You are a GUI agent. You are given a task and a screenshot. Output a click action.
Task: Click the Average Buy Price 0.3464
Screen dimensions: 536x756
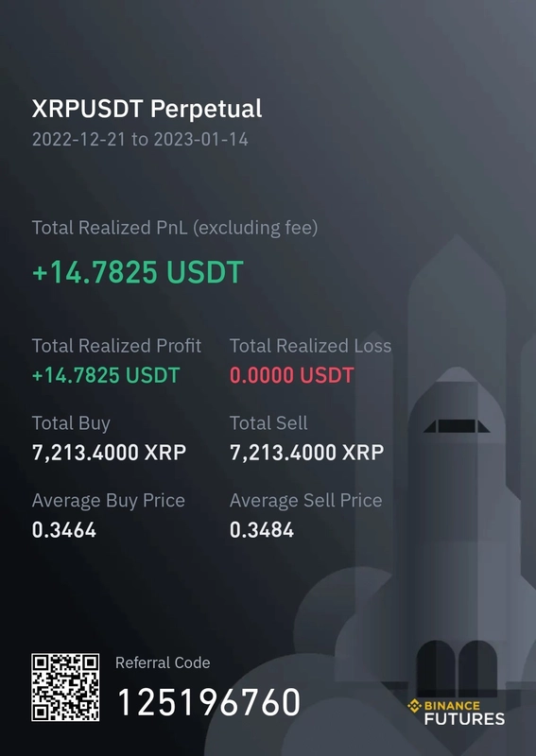tap(64, 530)
